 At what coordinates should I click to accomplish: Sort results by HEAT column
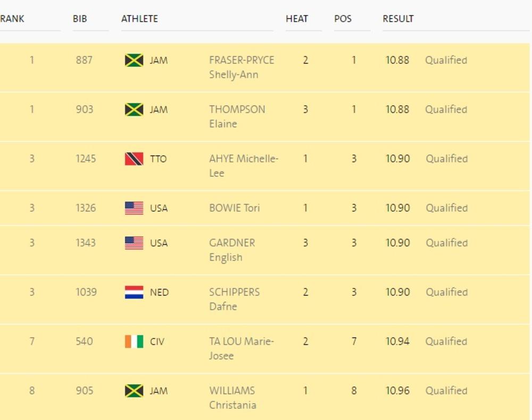[x=297, y=19]
